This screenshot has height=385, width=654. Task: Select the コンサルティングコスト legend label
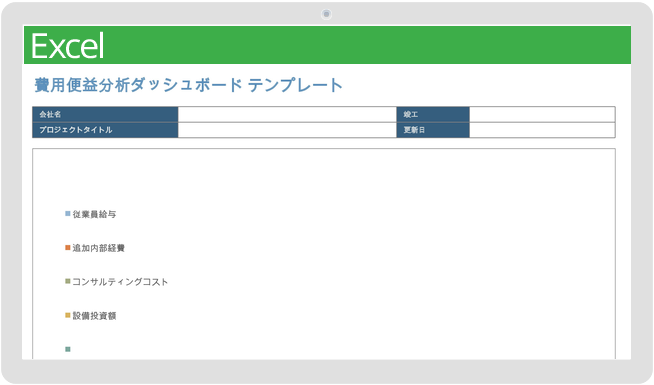[120, 282]
